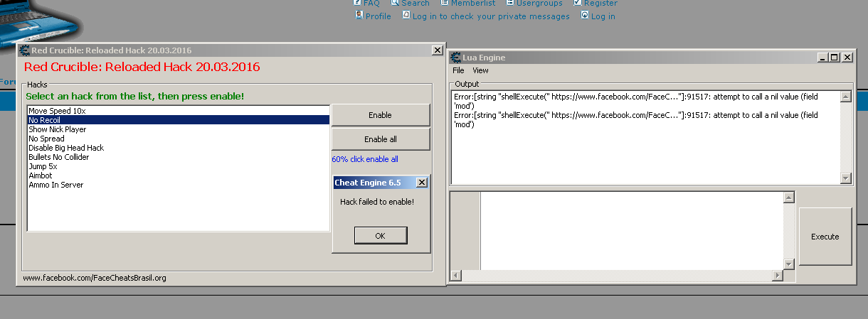This screenshot has width=868, height=319.
Task: Click the Cheat Engine icon in Red Crucible title bar
Action: (x=24, y=50)
